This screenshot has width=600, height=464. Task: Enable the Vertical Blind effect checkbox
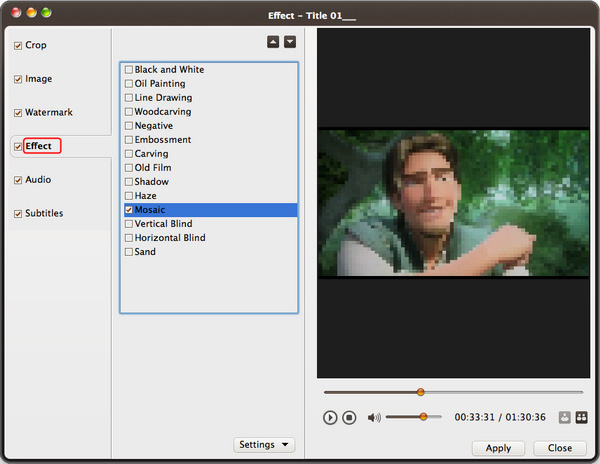click(129, 224)
